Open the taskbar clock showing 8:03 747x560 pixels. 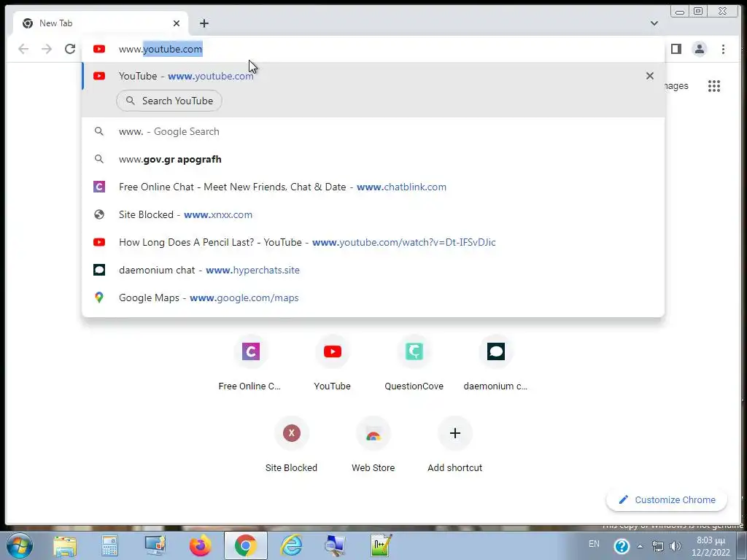pyautogui.click(x=711, y=546)
